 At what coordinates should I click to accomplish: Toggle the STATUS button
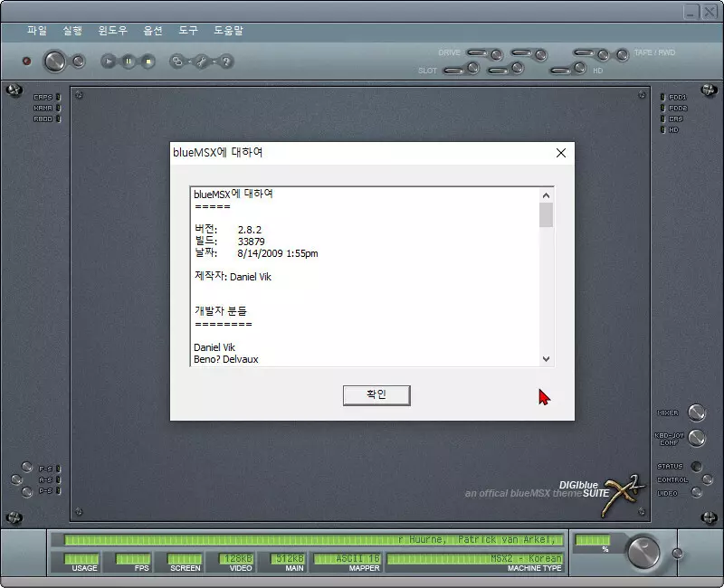[696, 466]
